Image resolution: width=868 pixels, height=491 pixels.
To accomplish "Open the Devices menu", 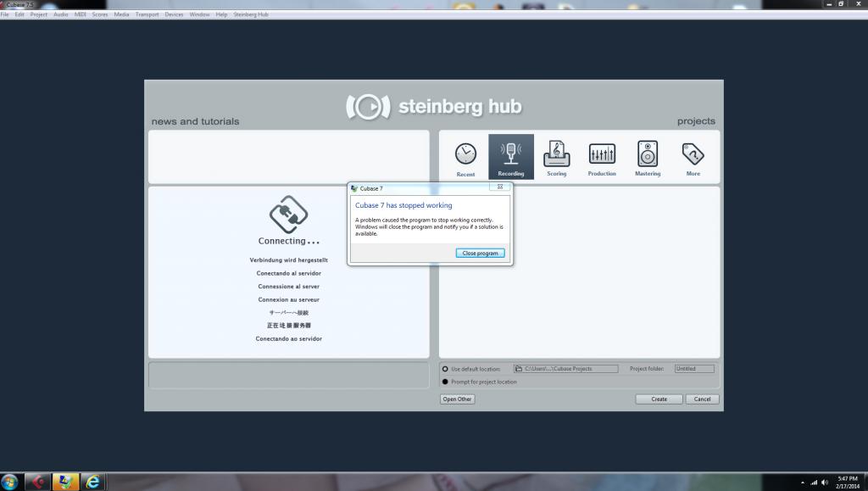I will [174, 14].
